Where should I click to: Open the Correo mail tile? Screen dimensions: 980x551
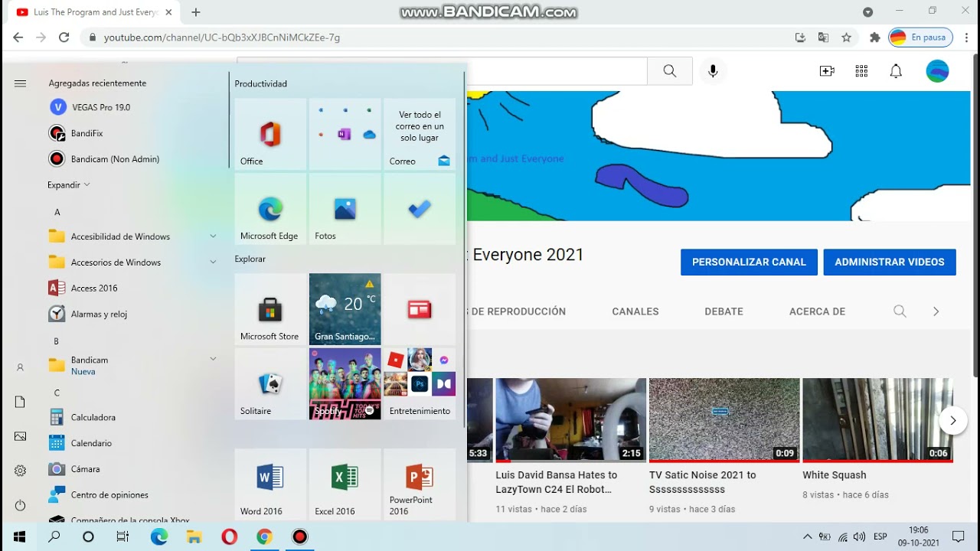(420, 134)
